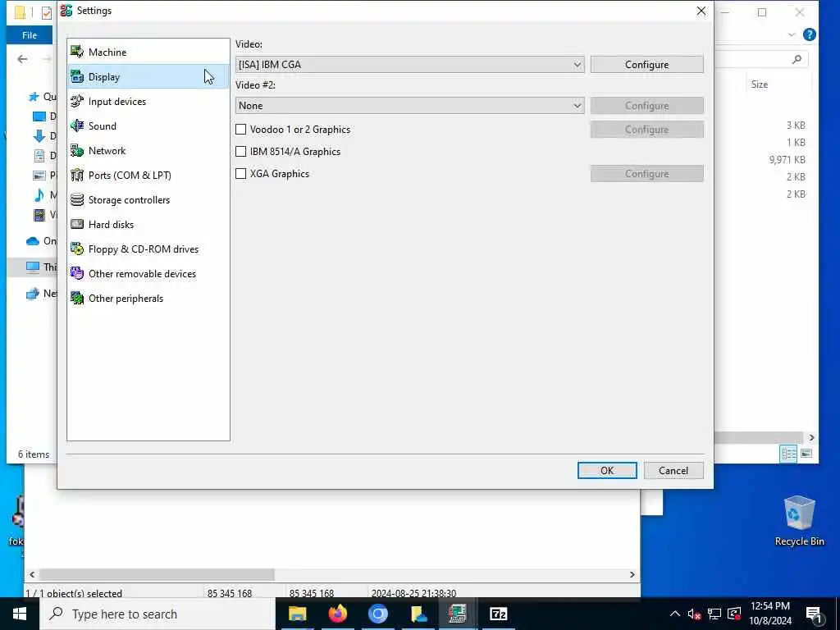This screenshot has height=630, width=840.
Task: Click the horizontal scrollbar thumb in lower window
Action: click(157, 574)
